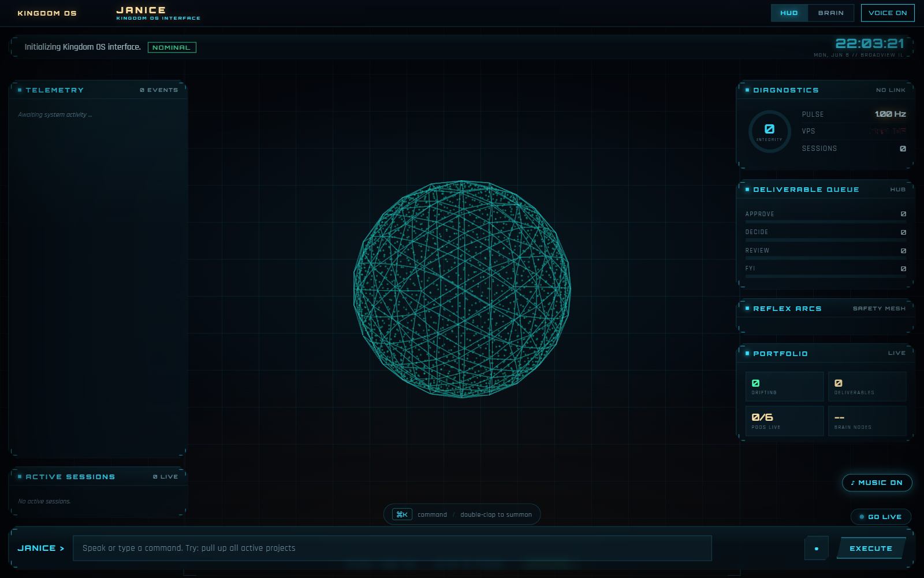Viewport: 924px width, 578px height.
Task: Click the JANICE interface title
Action: 141,10
